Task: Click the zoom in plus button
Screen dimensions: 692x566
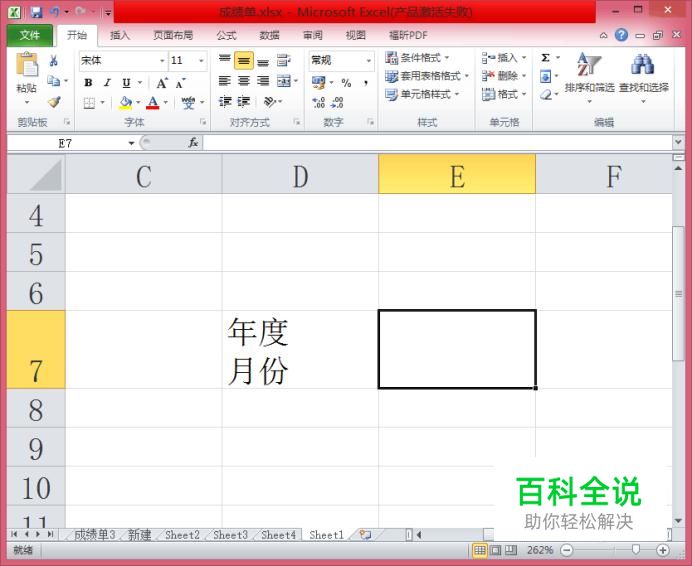Action: point(662,550)
